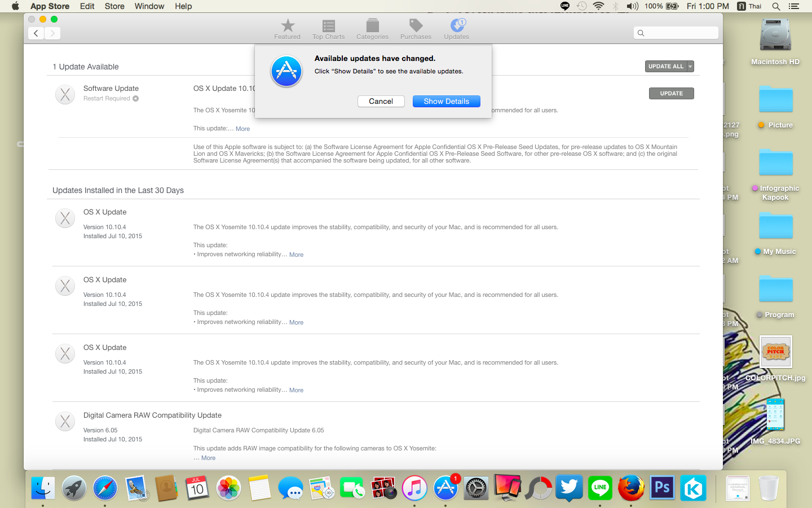
Task: Open the Wi-Fi status menu
Action: 599,6
